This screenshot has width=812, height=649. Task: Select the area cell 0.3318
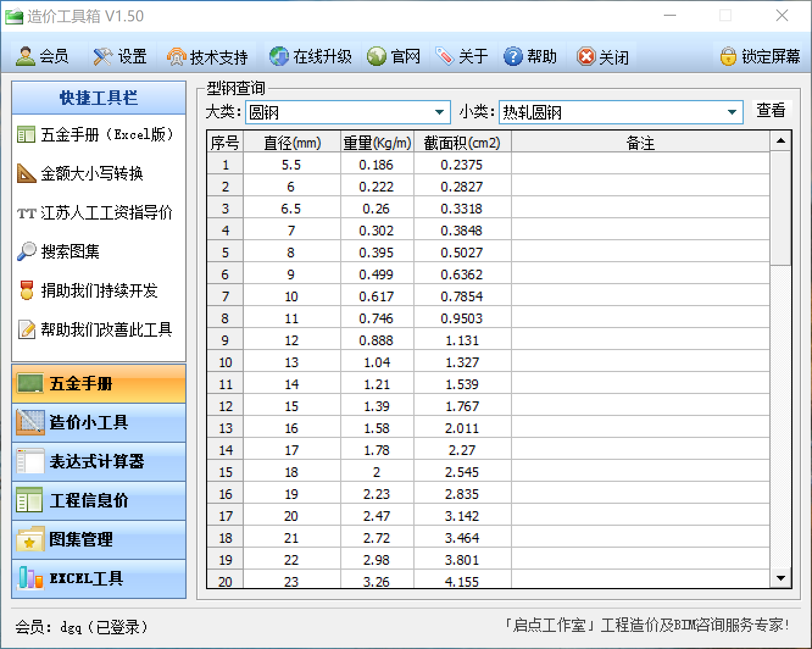tap(462, 209)
